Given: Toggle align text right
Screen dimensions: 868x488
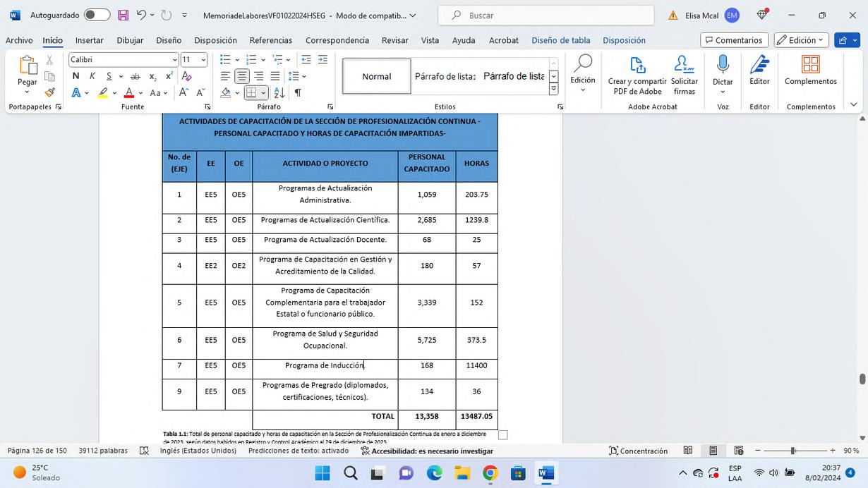Looking at the screenshot, I should 258,76.
